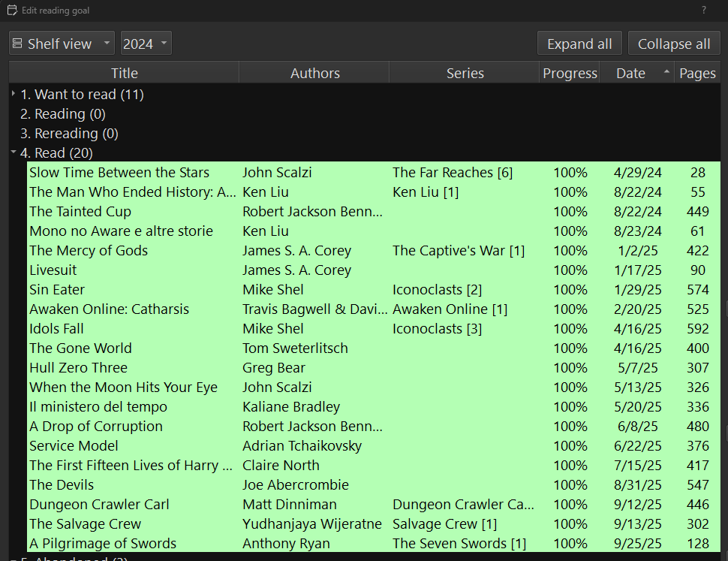The width and height of the screenshot is (728, 561).
Task: Click the Collapse all button
Action: 674,44
